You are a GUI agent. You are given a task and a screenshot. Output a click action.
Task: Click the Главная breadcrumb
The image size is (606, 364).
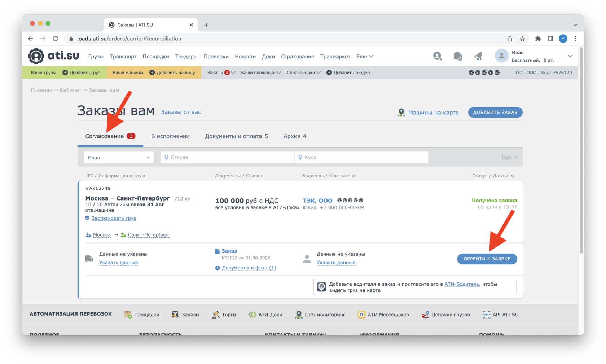click(41, 90)
